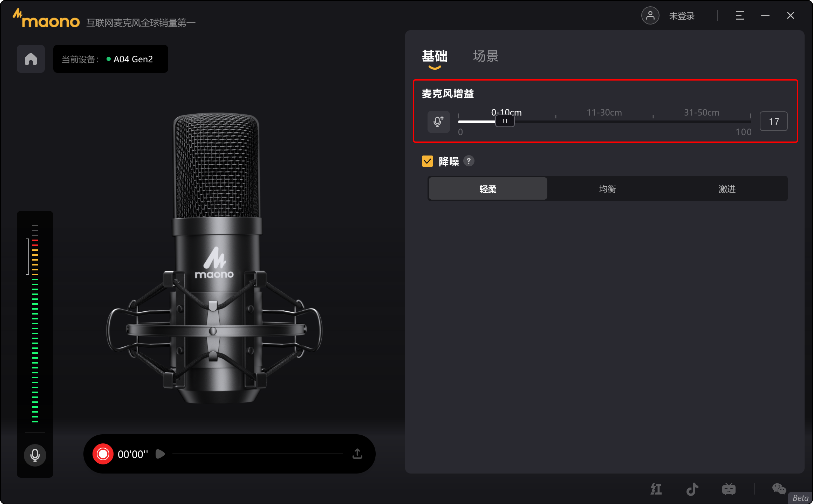The width and height of the screenshot is (813, 504).
Task: Click the microphone gain slider handle
Action: [505, 121]
